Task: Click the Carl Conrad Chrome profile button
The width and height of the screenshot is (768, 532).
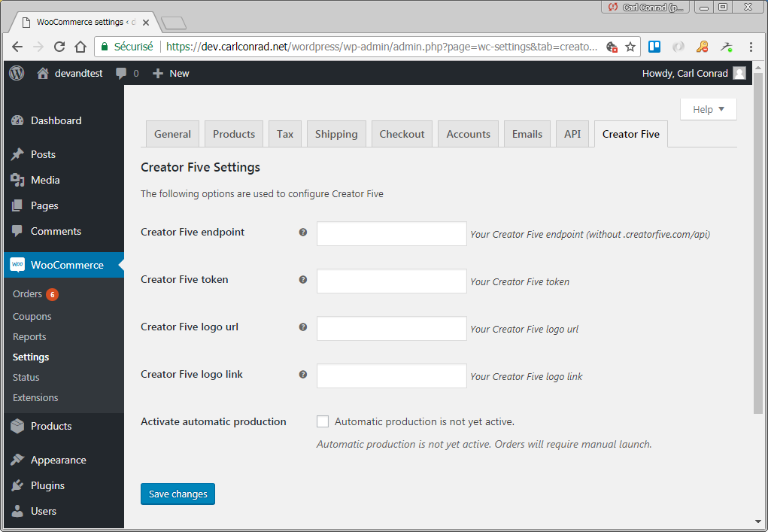Action: (645, 7)
